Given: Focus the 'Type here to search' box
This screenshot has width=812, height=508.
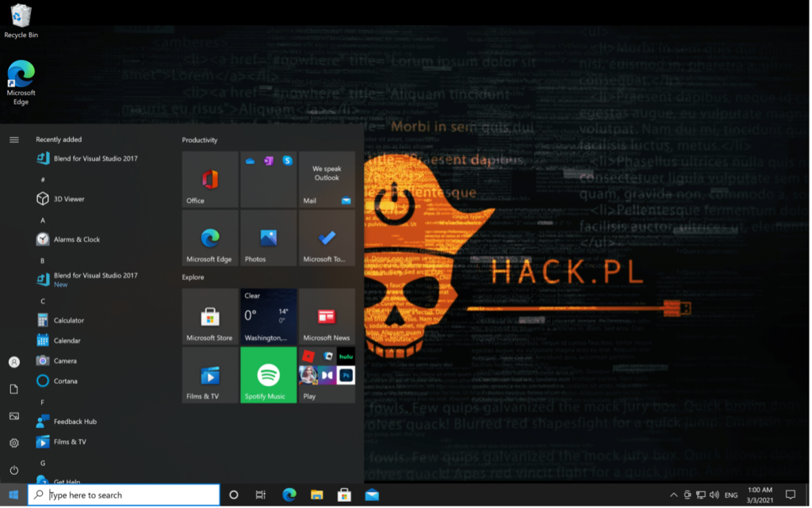Looking at the screenshot, I should (124, 495).
